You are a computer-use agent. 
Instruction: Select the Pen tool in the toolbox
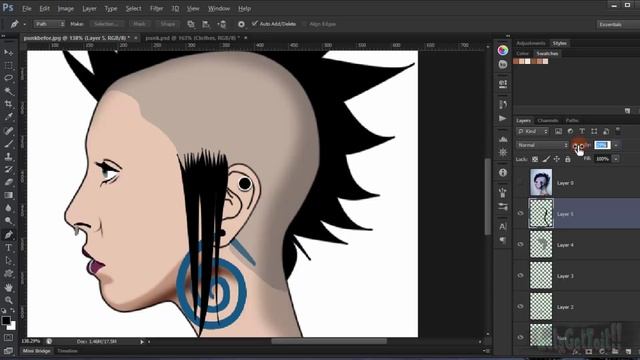click(x=9, y=235)
